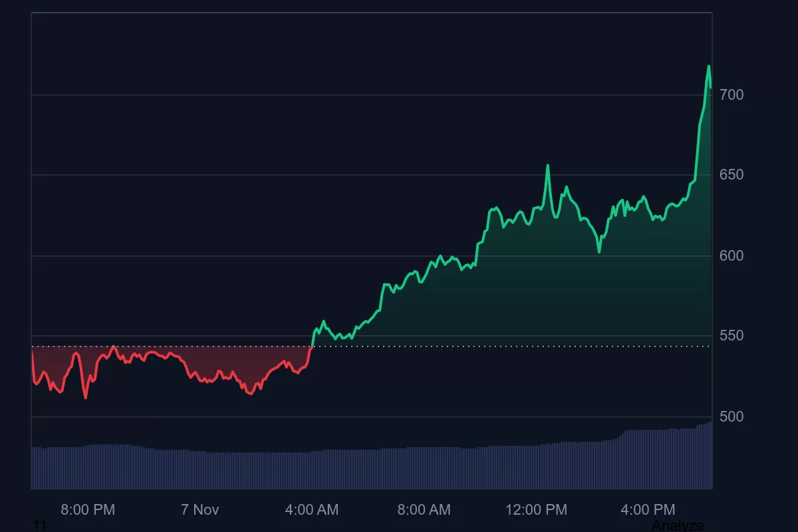Select the 12:00 PM time label
Image resolution: width=798 pixels, height=532 pixels.
[536, 510]
